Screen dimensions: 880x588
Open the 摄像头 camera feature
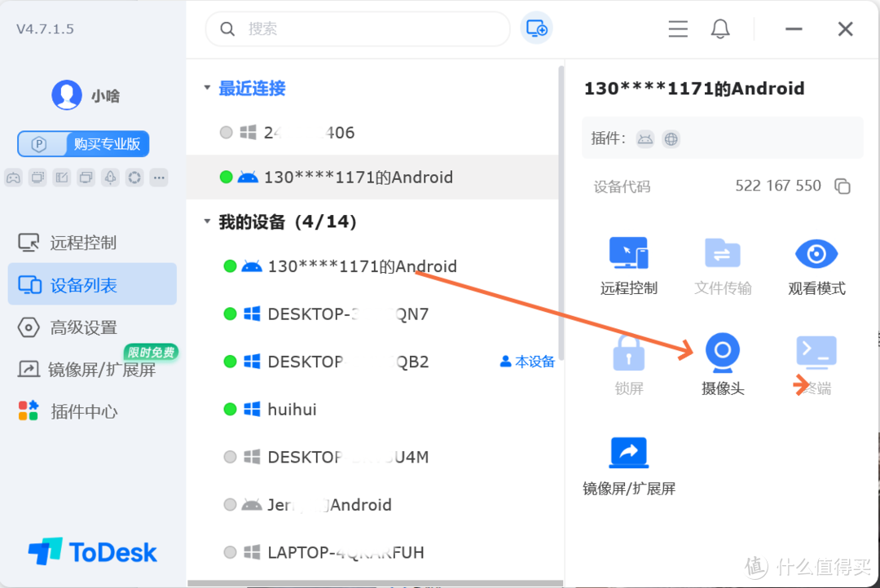click(722, 365)
